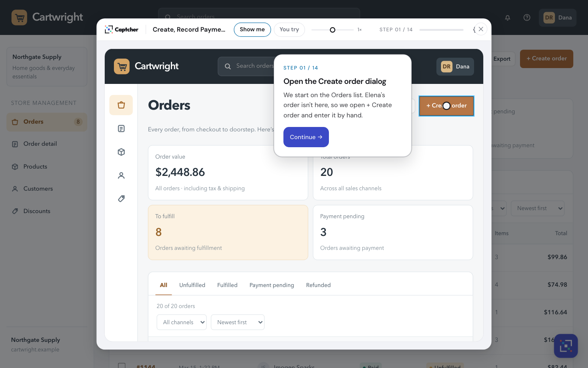Click the highlighted + Create order button in the preview
The width and height of the screenshot is (588, 368).
tap(447, 106)
